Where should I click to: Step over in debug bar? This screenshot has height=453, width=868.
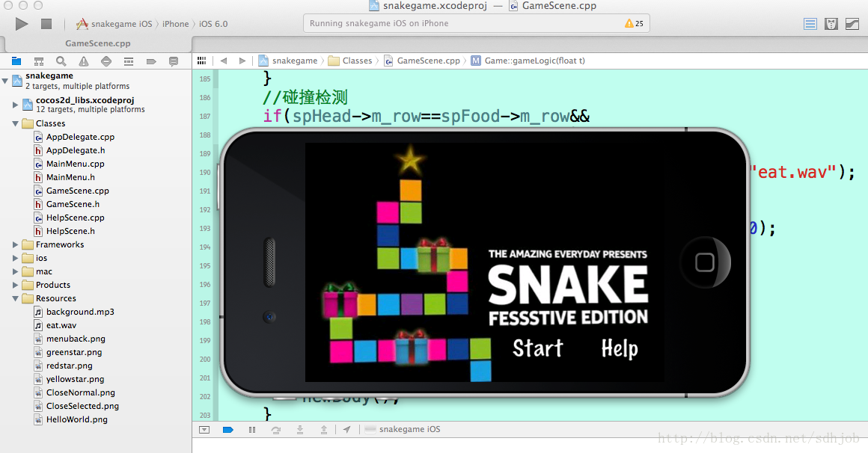pos(275,430)
